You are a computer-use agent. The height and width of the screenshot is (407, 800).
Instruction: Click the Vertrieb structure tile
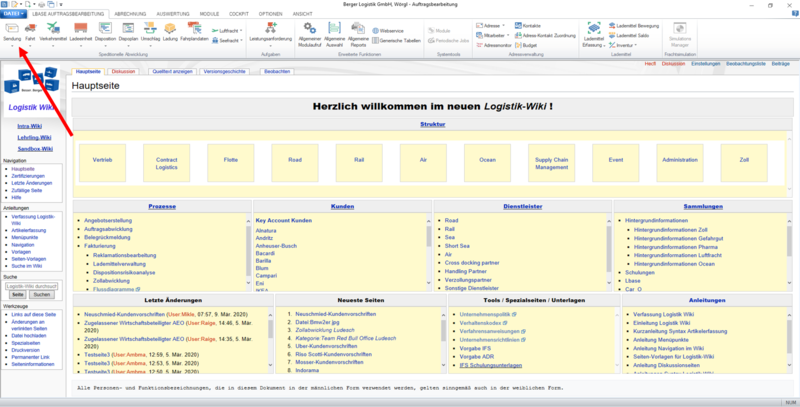[x=102, y=163]
